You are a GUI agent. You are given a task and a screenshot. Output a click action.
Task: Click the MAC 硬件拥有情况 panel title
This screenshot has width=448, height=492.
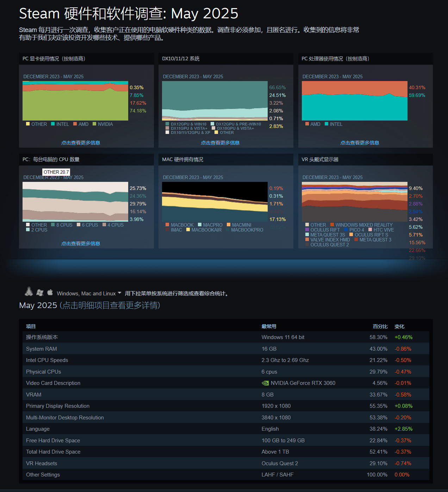coord(183,159)
